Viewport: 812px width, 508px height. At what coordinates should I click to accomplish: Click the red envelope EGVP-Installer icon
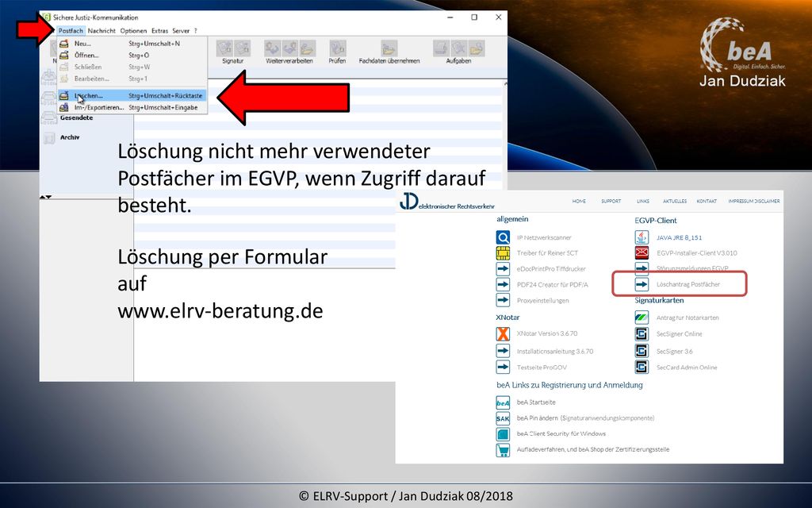pos(642,253)
